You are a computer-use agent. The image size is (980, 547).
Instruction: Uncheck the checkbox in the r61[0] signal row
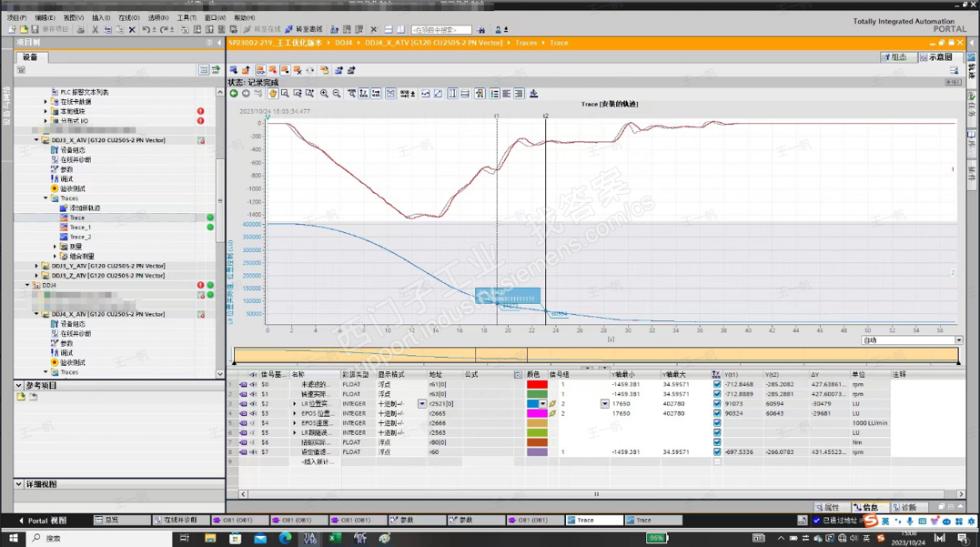pyautogui.click(x=717, y=385)
